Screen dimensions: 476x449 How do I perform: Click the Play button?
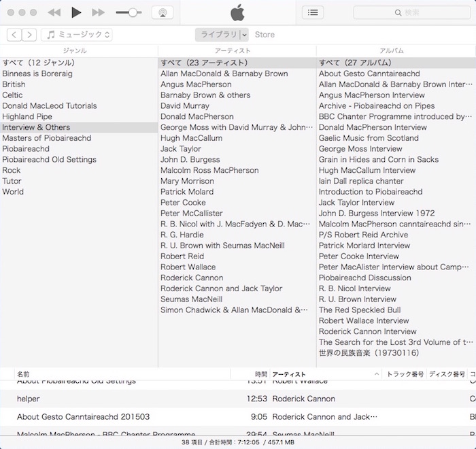pyautogui.click(x=76, y=12)
